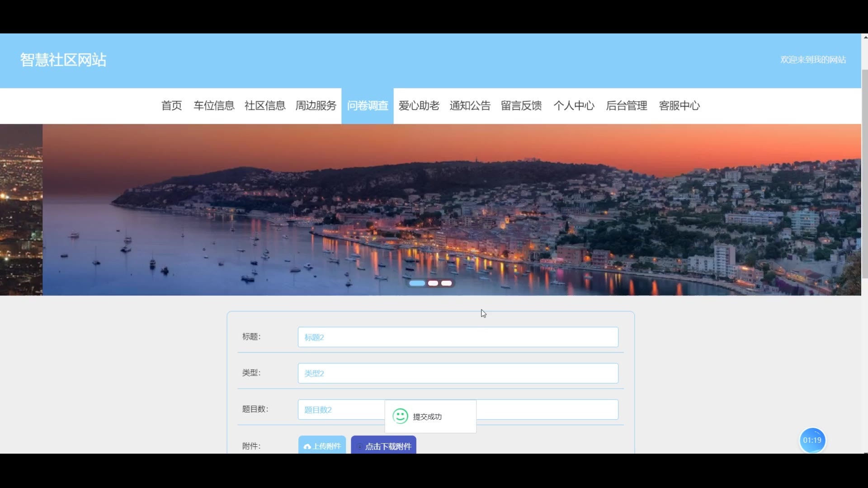Screen dimensions: 868x488
Task: Click the blue 01:19 timer circle
Action: (x=812, y=440)
